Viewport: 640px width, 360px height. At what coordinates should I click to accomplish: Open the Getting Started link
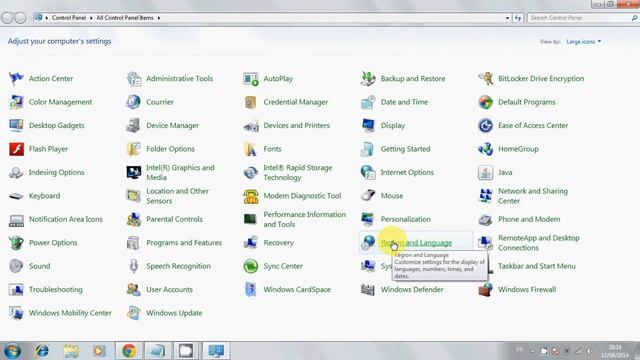tap(405, 149)
